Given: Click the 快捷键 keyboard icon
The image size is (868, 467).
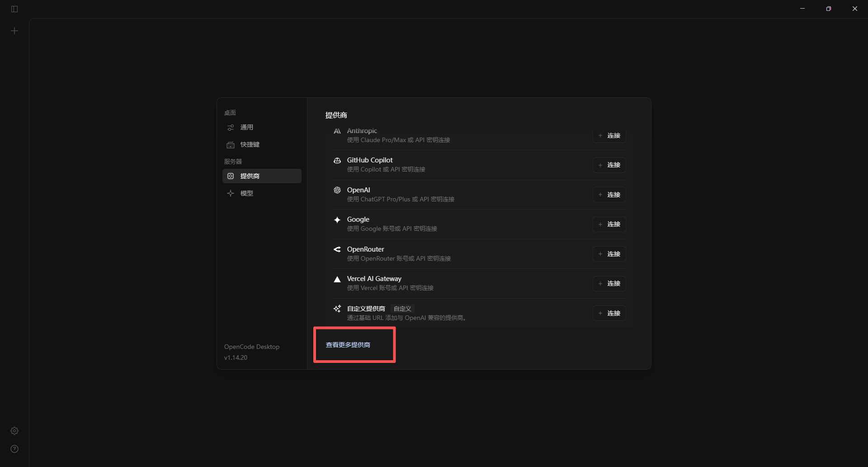Looking at the screenshot, I should pyautogui.click(x=231, y=145).
